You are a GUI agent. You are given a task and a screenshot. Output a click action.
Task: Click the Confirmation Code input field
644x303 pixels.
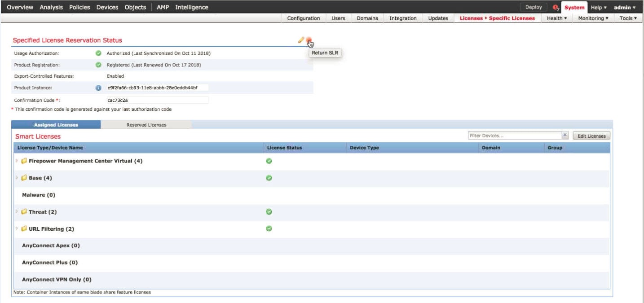[x=157, y=100]
